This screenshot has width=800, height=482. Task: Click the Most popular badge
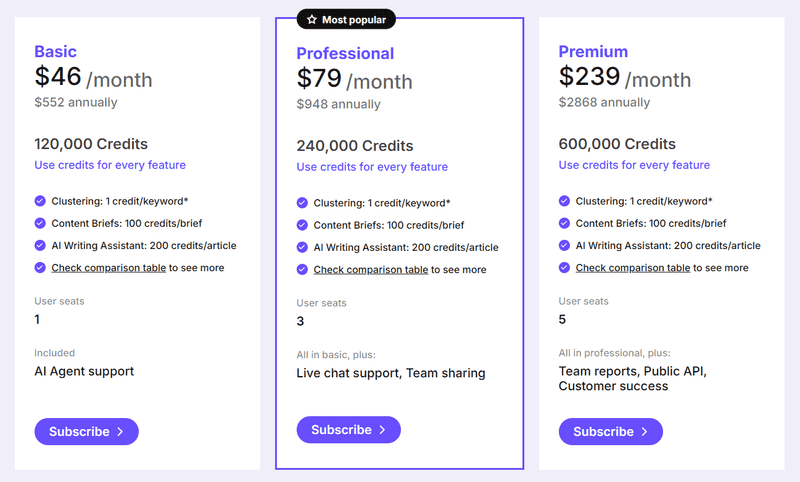tap(346, 19)
